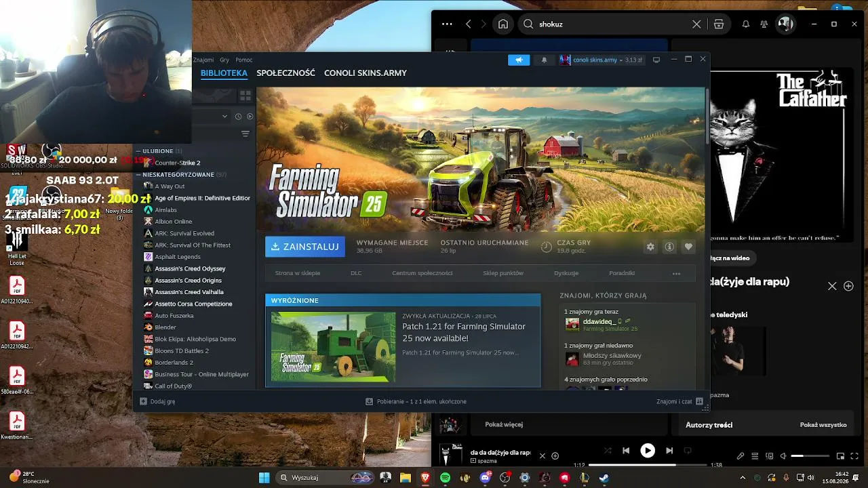Seek within Spotify track progress bar

click(648, 465)
